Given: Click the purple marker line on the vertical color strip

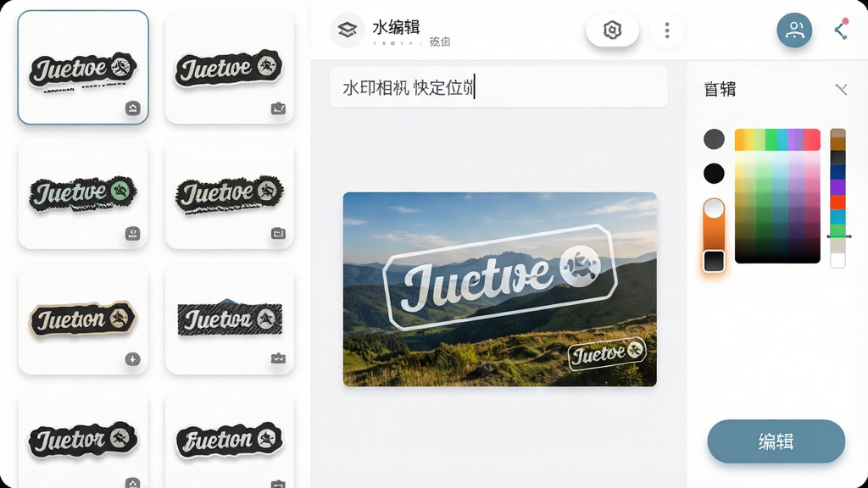Looking at the screenshot, I should [x=838, y=236].
